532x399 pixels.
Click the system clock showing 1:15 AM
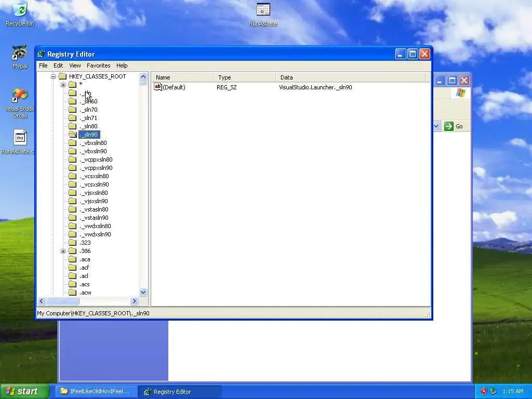pyautogui.click(x=513, y=391)
